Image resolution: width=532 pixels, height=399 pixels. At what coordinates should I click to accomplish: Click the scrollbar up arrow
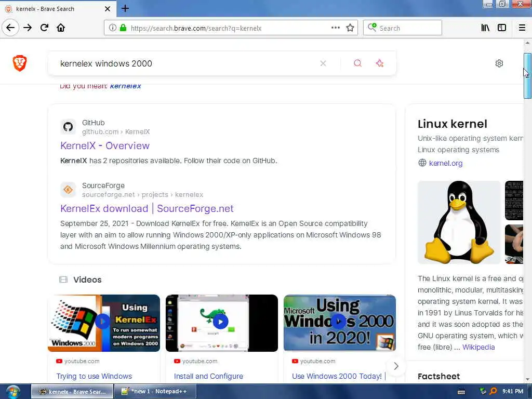pyautogui.click(x=527, y=43)
